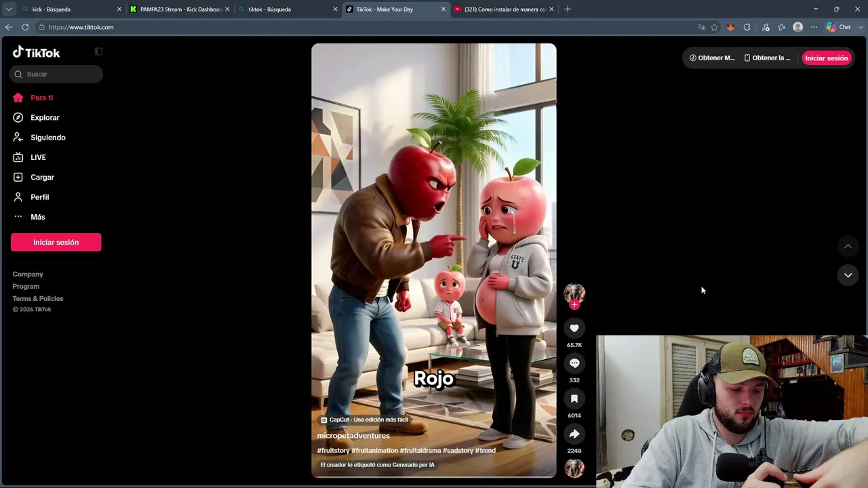Reload the TikTok page
The width and height of the screenshot is (868, 488).
pos(25,27)
